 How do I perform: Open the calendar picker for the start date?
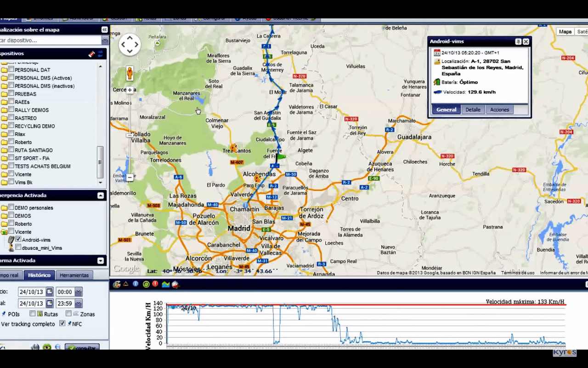(x=50, y=292)
